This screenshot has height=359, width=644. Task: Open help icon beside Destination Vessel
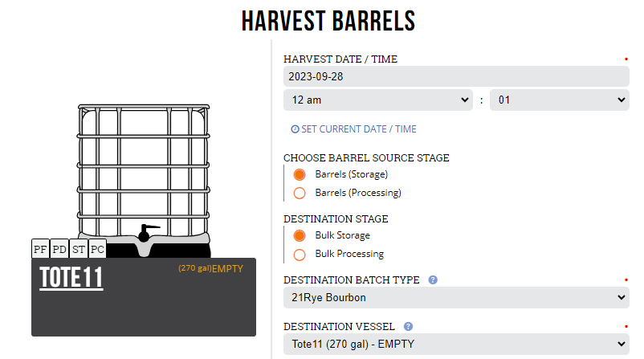coord(408,327)
